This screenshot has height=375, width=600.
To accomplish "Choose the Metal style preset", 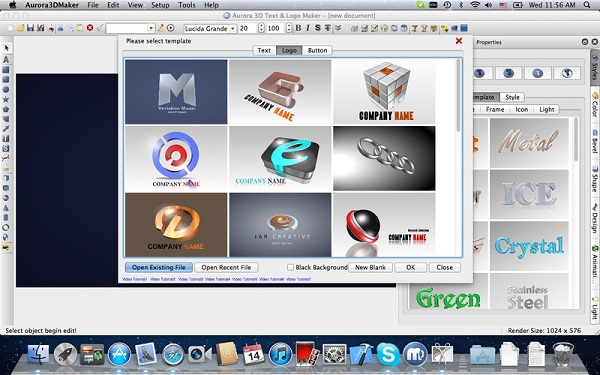I will (529, 142).
